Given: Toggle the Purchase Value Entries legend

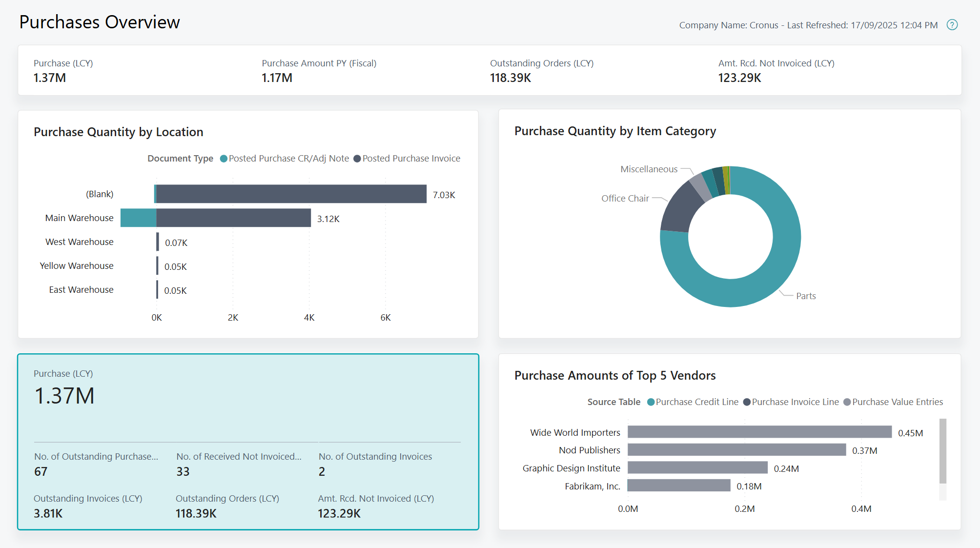Looking at the screenshot, I should [x=898, y=402].
